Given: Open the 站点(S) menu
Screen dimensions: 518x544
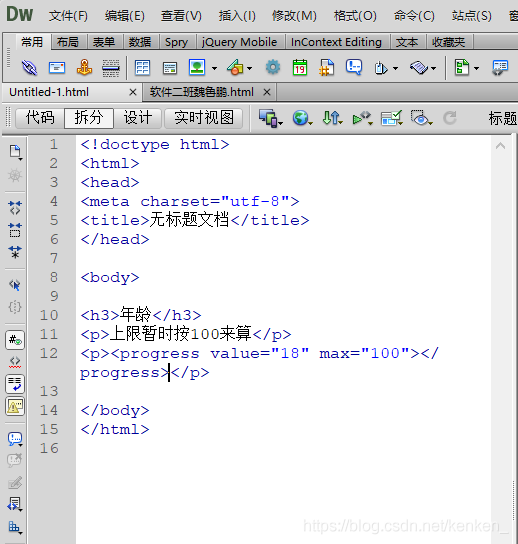Looking at the screenshot, I should point(472,16).
